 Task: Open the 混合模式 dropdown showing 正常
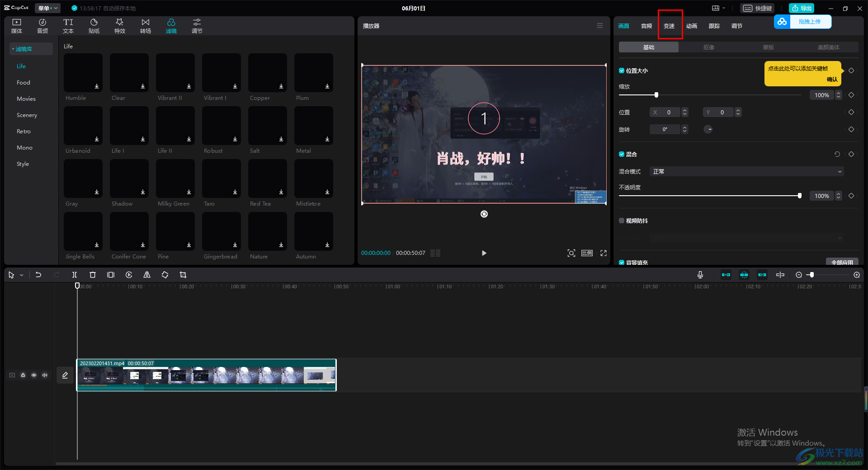(747, 171)
